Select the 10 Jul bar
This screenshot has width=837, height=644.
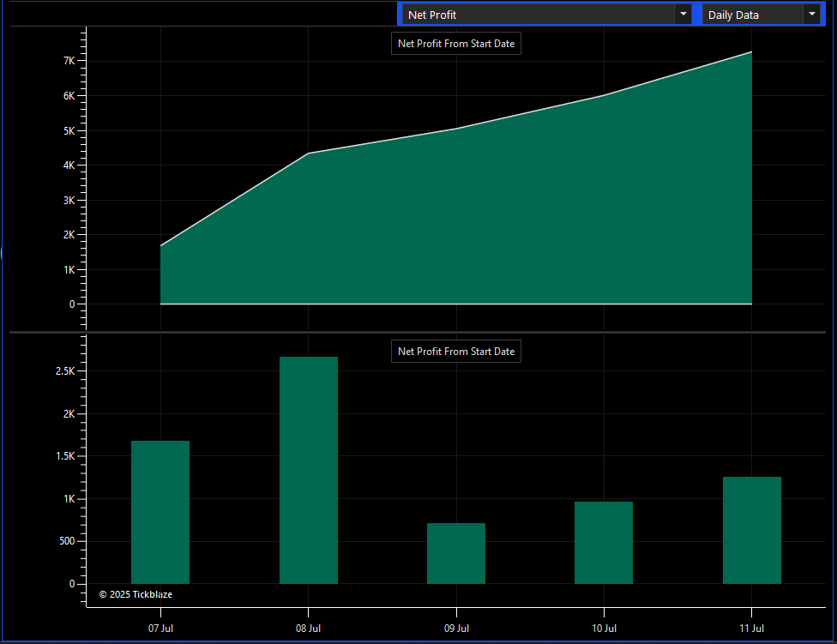604,543
